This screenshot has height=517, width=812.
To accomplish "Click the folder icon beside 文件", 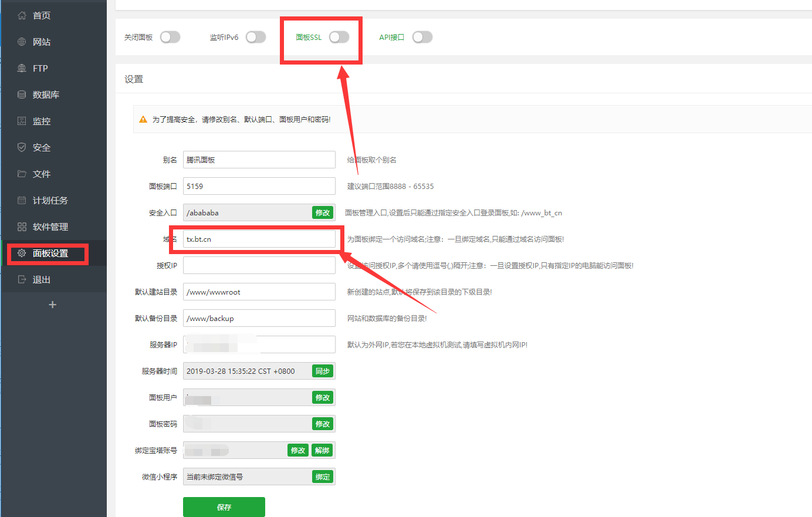I will tap(22, 174).
